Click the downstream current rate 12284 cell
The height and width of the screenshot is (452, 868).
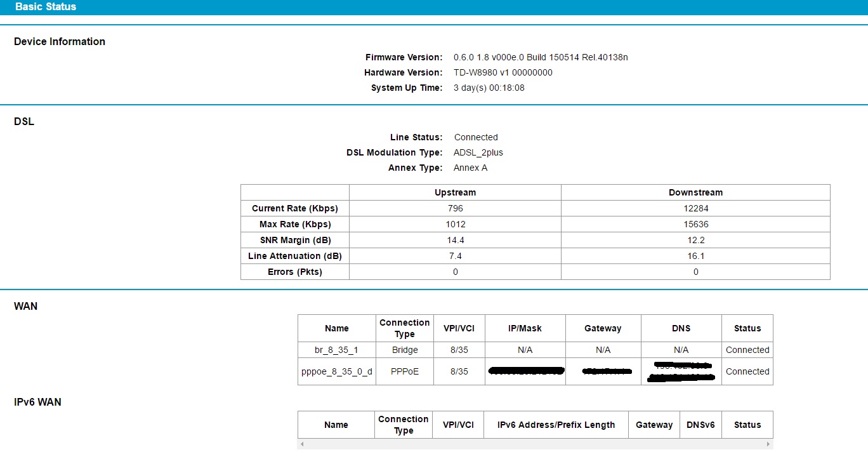point(695,208)
